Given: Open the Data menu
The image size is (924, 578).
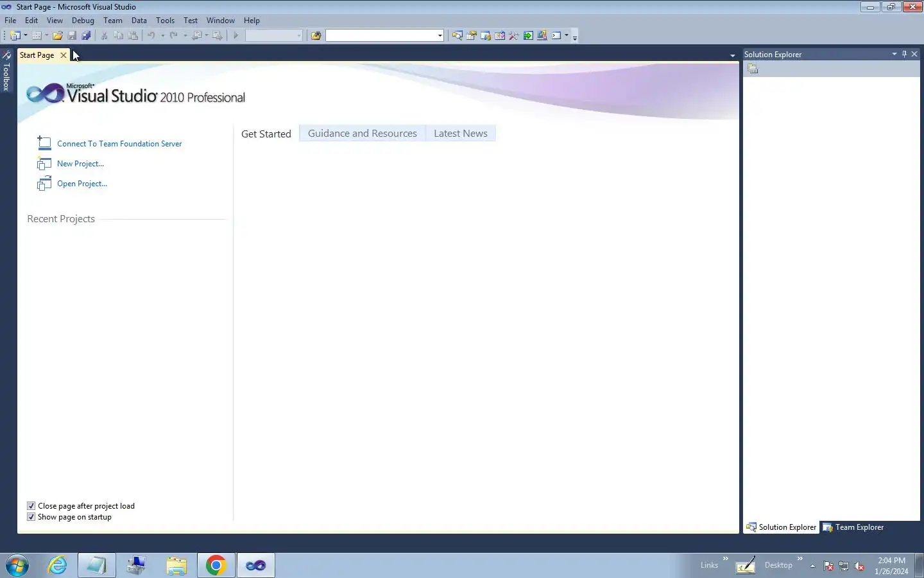Looking at the screenshot, I should pos(139,21).
